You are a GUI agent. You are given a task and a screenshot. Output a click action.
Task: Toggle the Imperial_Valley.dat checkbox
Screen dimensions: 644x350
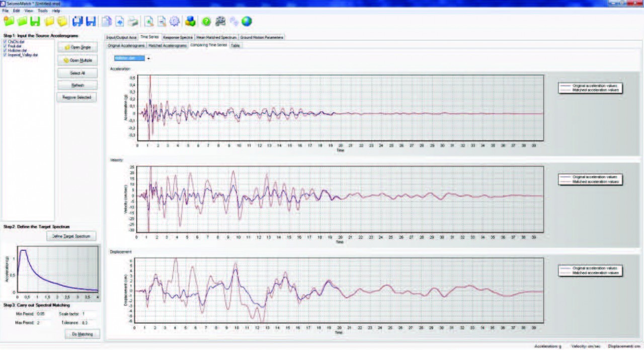[x=5, y=54]
